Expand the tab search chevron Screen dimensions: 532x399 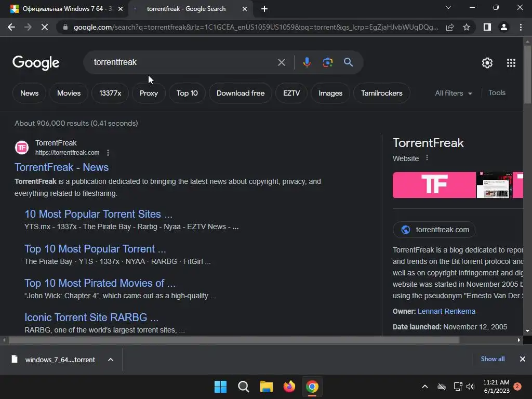(x=448, y=7)
